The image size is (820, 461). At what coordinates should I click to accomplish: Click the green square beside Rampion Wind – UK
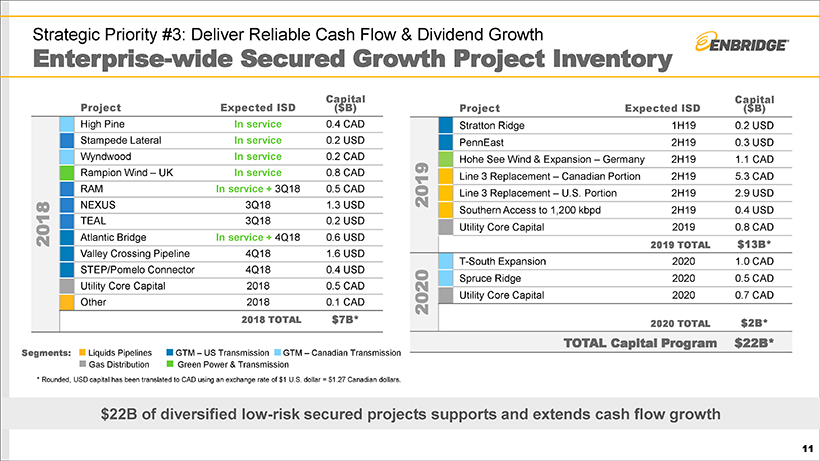coord(66,172)
